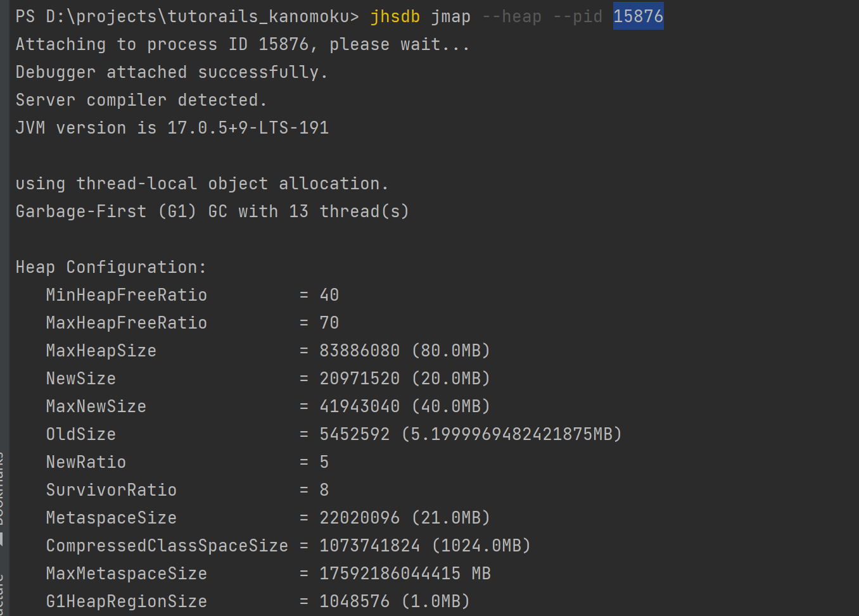The image size is (859, 616).
Task: Click the value 17592186044415 MB
Action: pyautogui.click(x=405, y=574)
